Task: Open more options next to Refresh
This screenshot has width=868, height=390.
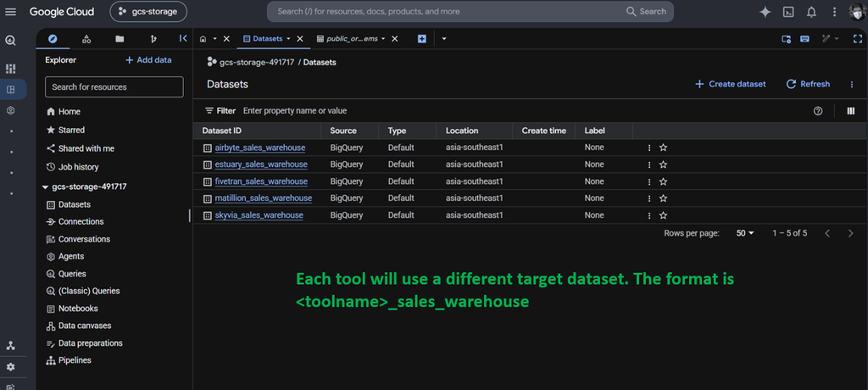Action: click(852, 84)
